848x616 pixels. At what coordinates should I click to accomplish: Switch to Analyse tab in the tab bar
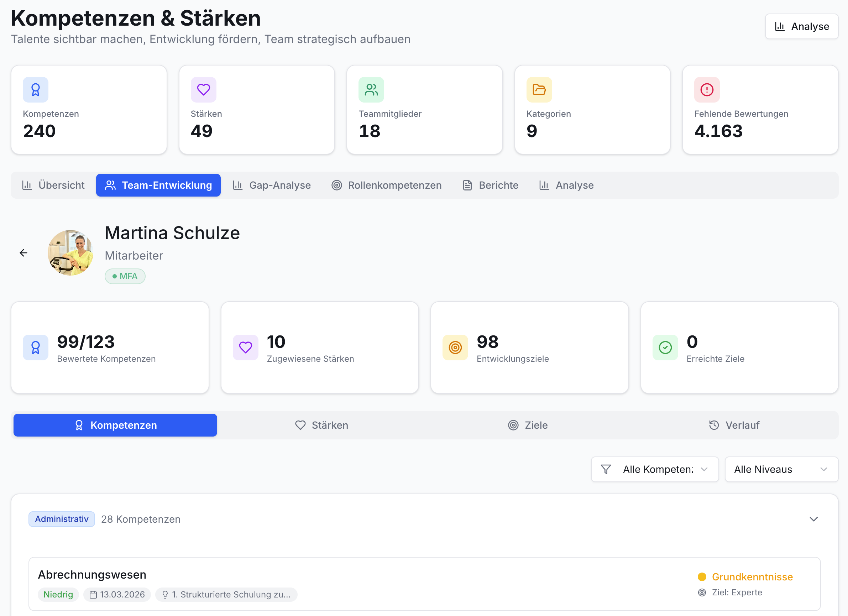[x=566, y=185]
